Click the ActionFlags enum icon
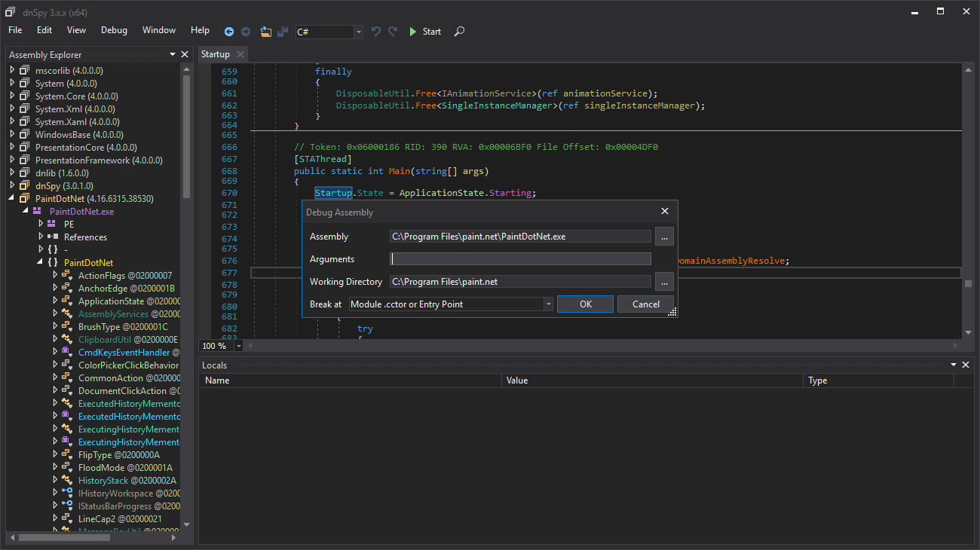This screenshot has width=980, height=550. point(66,276)
